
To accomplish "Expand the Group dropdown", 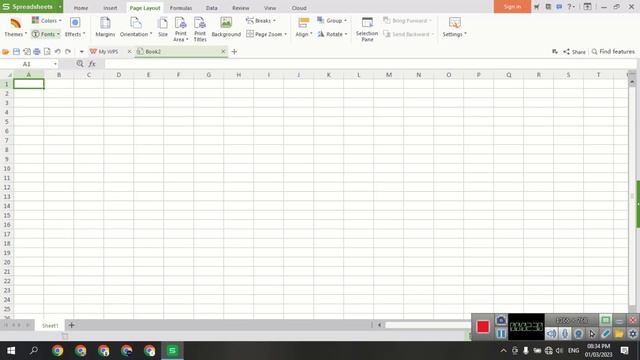I will pos(332,20).
